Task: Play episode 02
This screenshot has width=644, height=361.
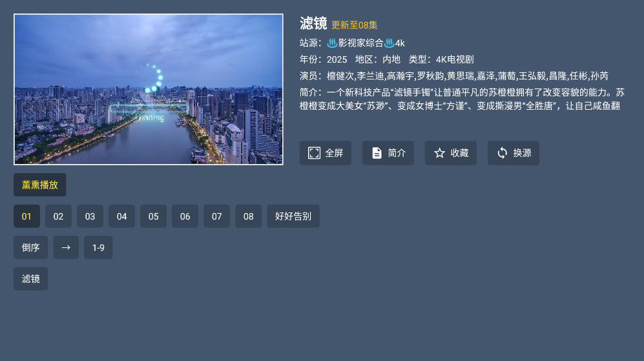Action: 58,216
